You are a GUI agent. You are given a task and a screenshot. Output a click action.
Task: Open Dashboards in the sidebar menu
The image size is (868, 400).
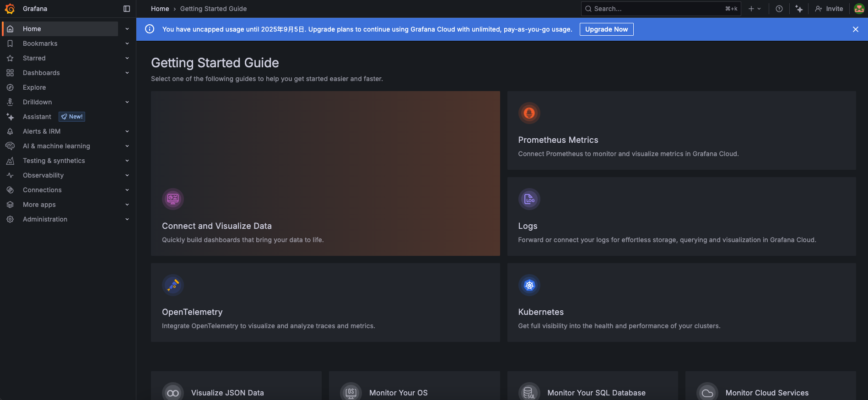41,73
